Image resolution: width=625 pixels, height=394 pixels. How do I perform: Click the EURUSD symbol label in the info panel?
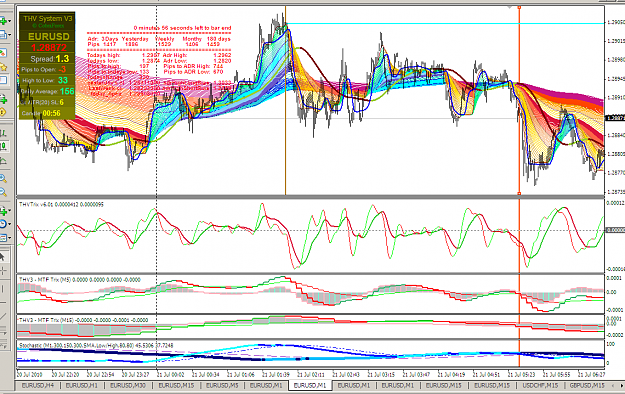49,36
